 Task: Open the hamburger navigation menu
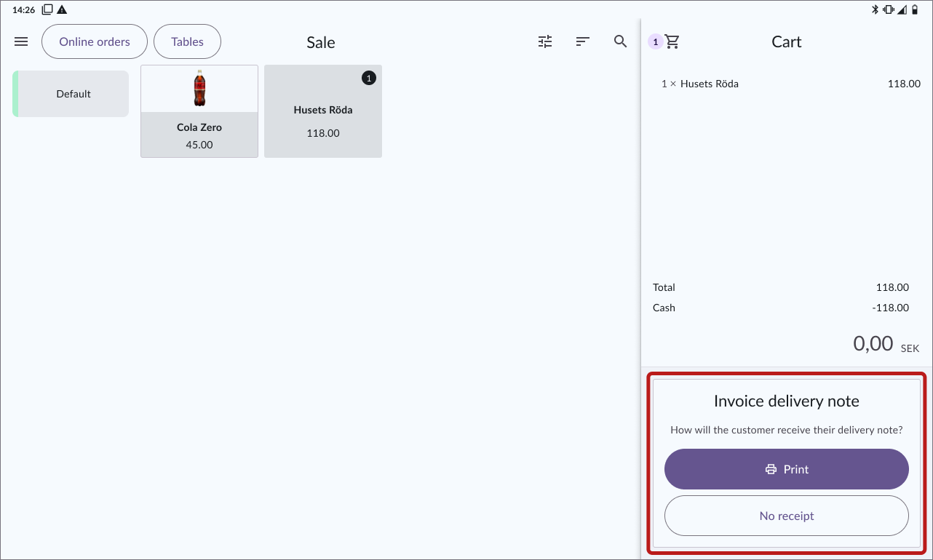[21, 42]
